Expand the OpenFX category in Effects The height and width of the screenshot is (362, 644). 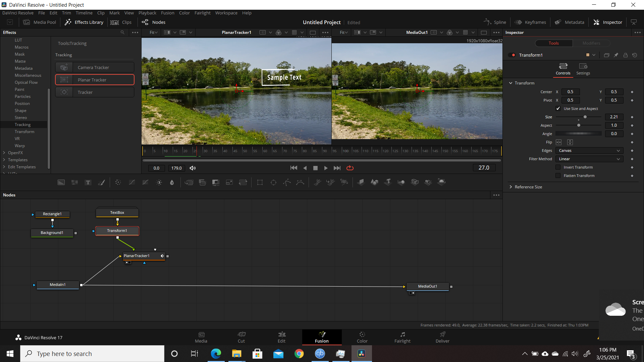point(4,153)
